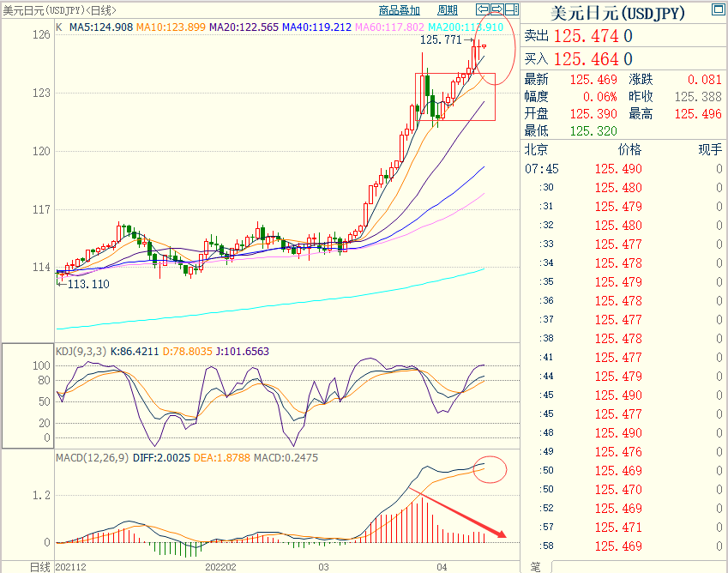Click the 最低 value 125.320
Image resolution: width=728 pixels, height=573 pixels.
point(593,131)
